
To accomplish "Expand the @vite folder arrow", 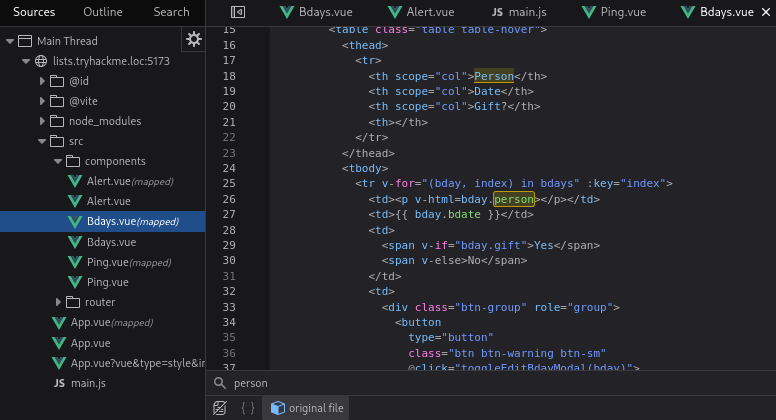I will point(42,101).
